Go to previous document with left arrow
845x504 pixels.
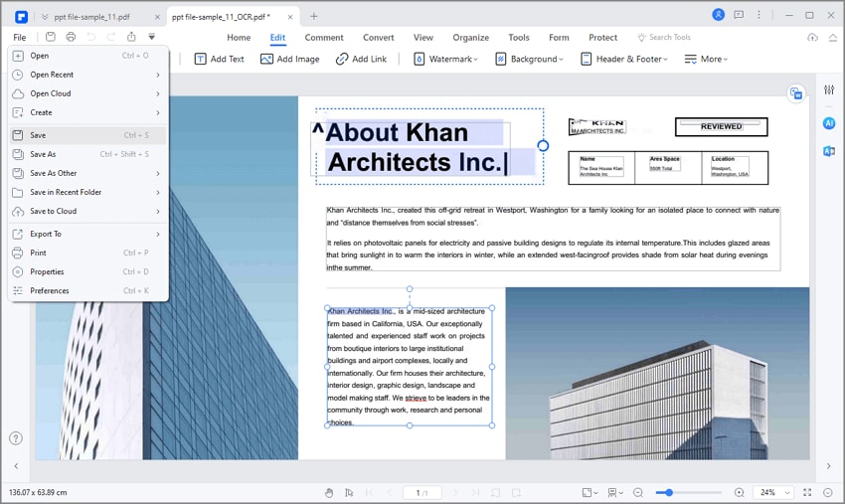[x=16, y=466]
